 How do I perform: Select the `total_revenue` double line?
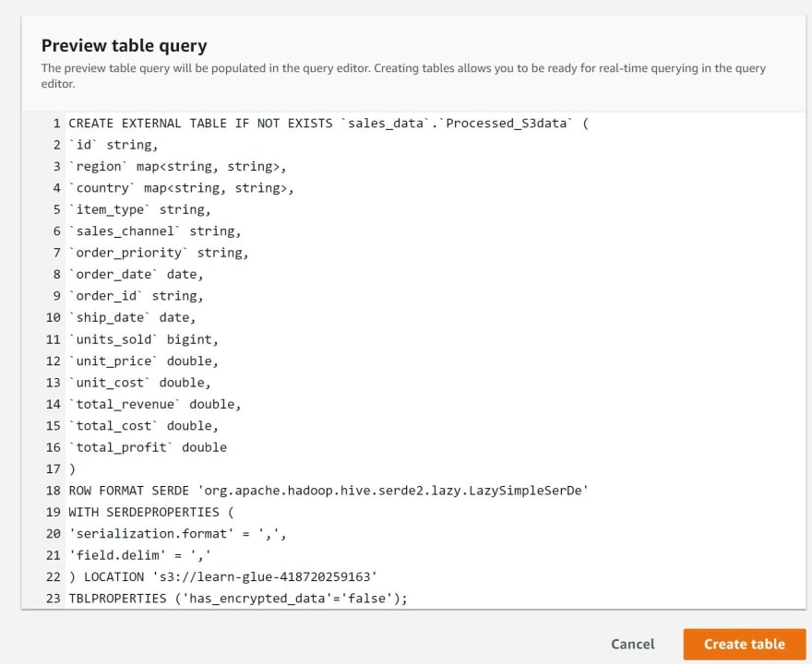click(154, 404)
